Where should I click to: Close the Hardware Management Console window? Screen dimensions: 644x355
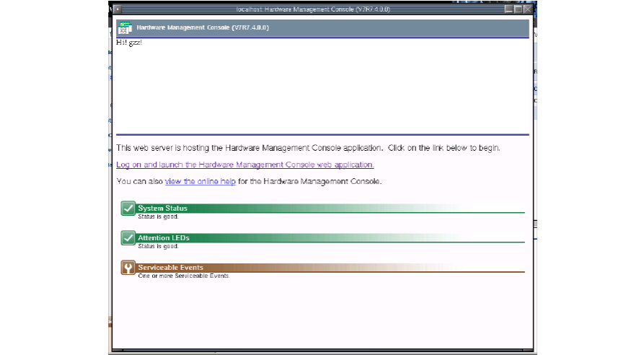point(528,9)
